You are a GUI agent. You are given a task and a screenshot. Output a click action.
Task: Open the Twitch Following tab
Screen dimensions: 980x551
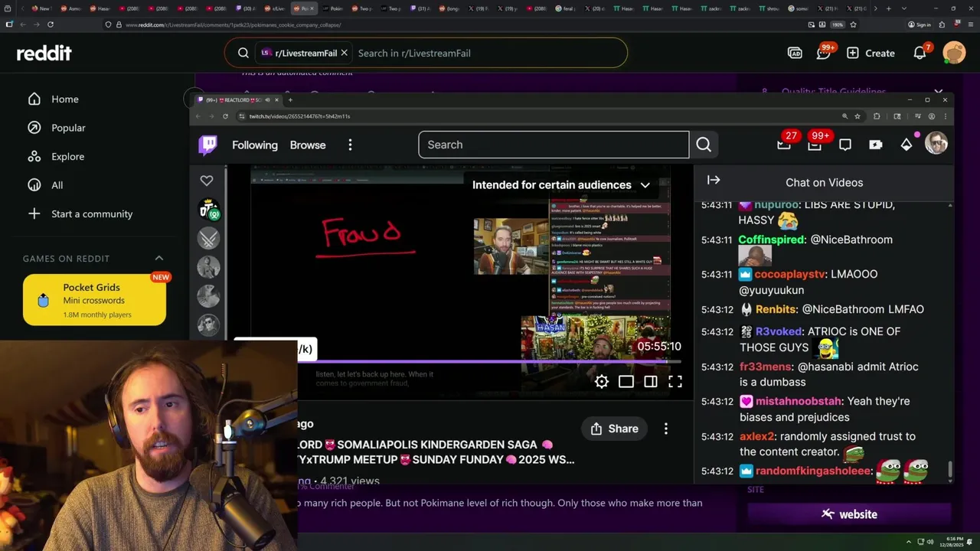coord(255,145)
